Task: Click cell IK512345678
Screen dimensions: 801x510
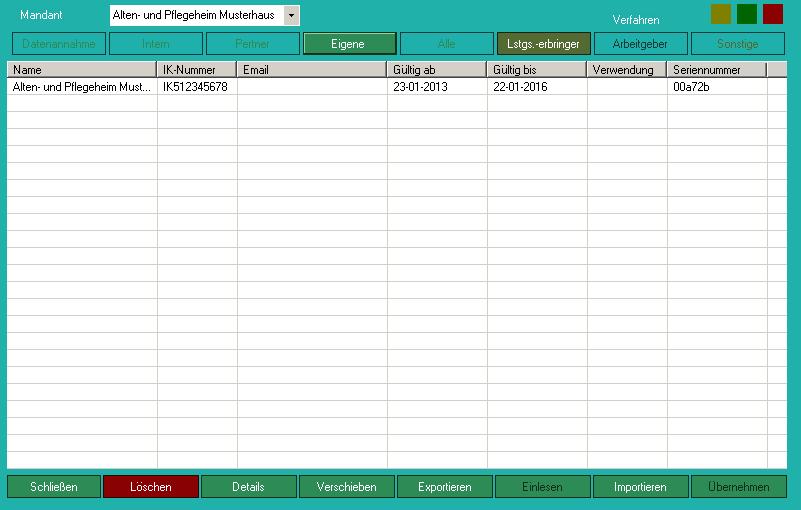Action: tap(197, 87)
